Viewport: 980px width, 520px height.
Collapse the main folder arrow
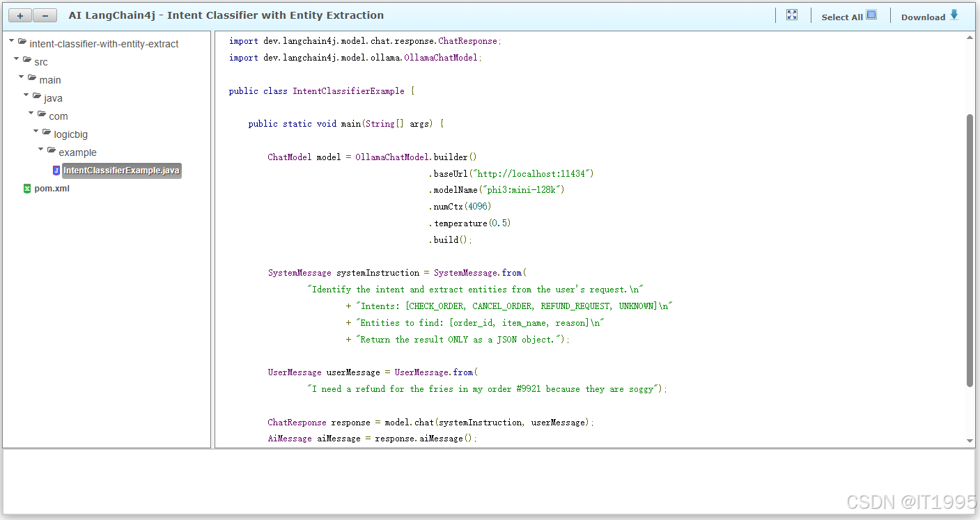pyautogui.click(x=22, y=77)
